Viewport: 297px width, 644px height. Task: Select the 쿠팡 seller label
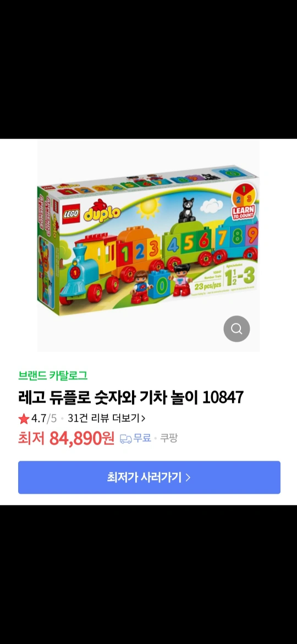(169, 438)
